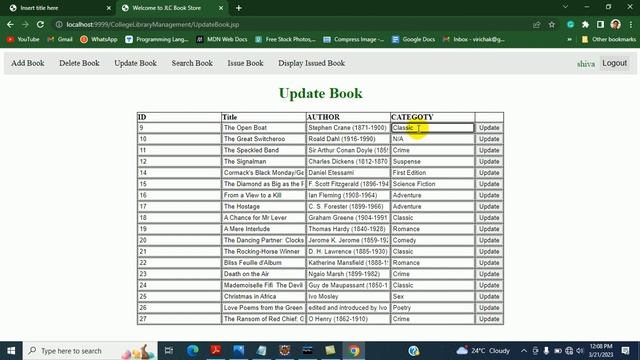
Task: Show more bookmarks with the chevron
Action: click(x=569, y=39)
